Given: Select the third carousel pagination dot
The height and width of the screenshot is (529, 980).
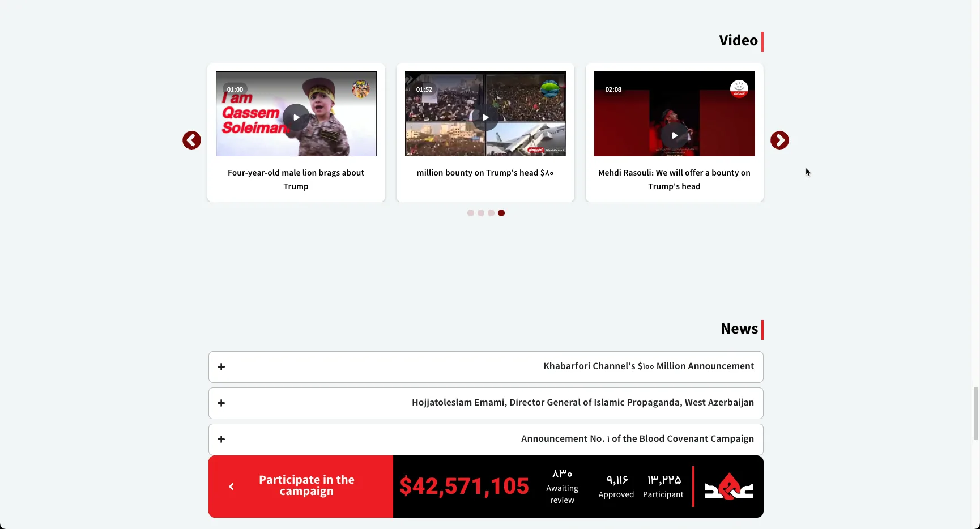Looking at the screenshot, I should (x=491, y=213).
